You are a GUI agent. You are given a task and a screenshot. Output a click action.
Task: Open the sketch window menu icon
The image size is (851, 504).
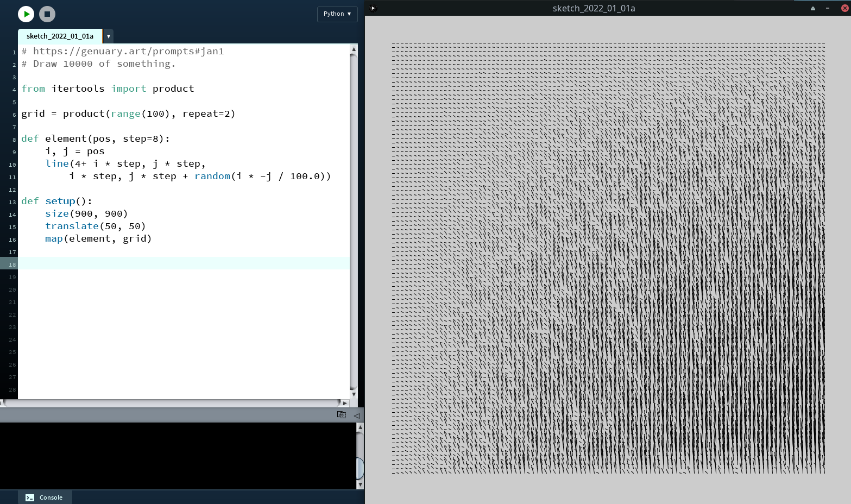pos(373,8)
